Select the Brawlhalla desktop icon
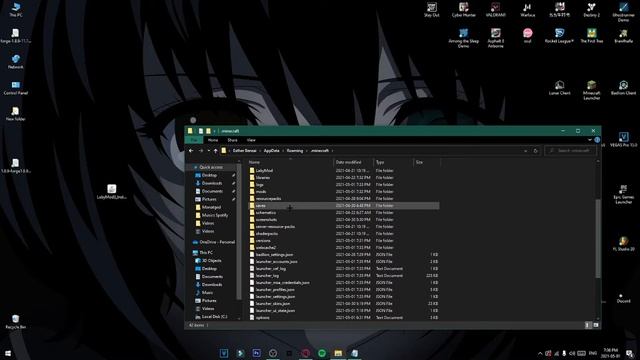Screen dimensions: 640x360 (623, 36)
